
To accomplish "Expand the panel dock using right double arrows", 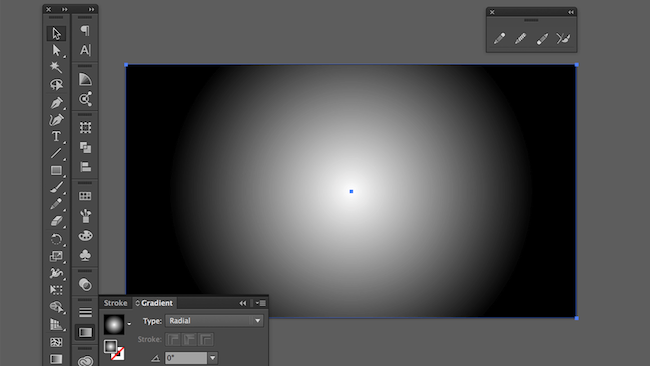I will (x=91, y=9).
